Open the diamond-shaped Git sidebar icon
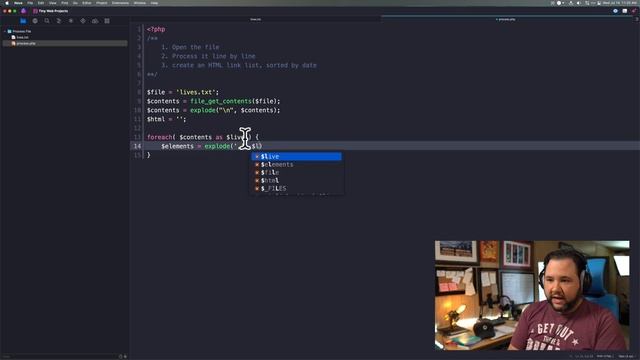This screenshot has width=640, height=360. (x=83, y=21)
